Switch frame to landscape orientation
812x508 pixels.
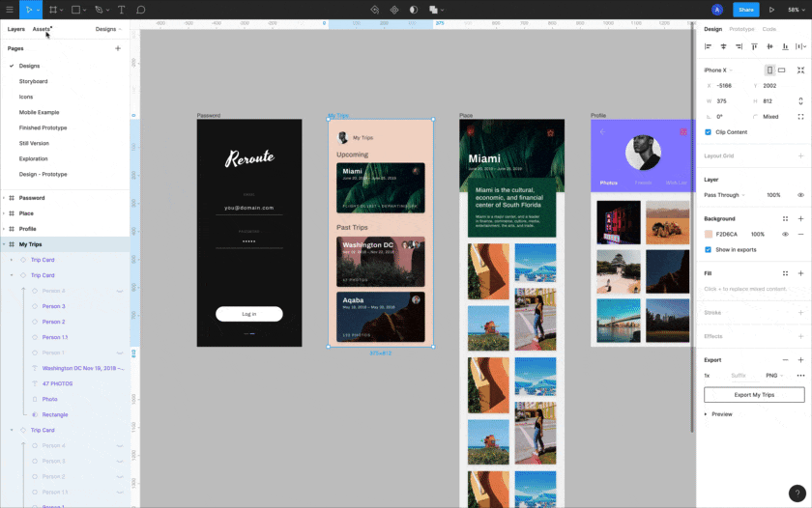[782, 71]
